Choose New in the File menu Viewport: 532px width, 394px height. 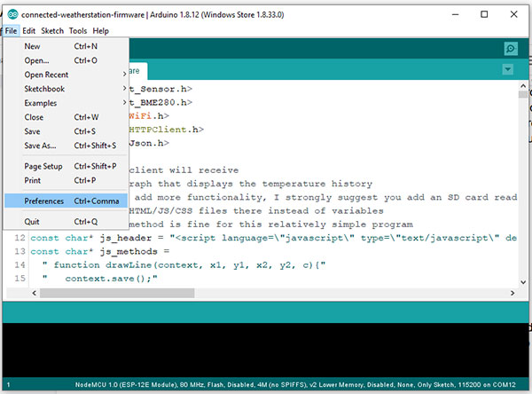coord(33,46)
